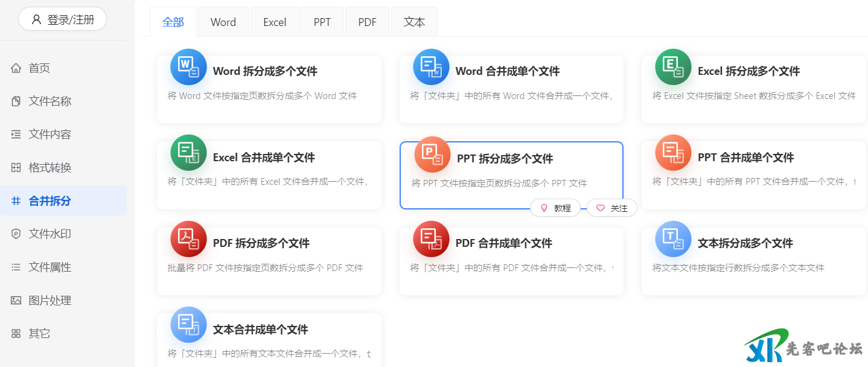This screenshot has height=367, width=868.
Task: Open the 教程 tutorial button
Action: [x=555, y=208]
